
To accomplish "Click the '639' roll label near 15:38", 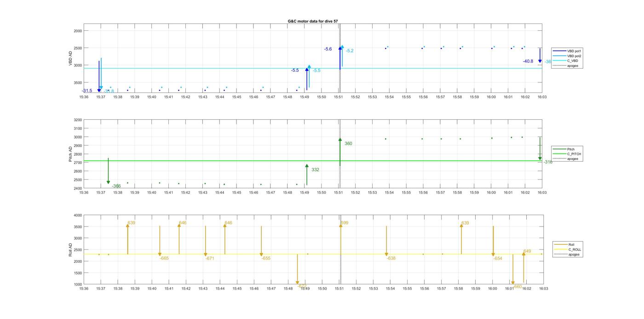I will click(131, 223).
